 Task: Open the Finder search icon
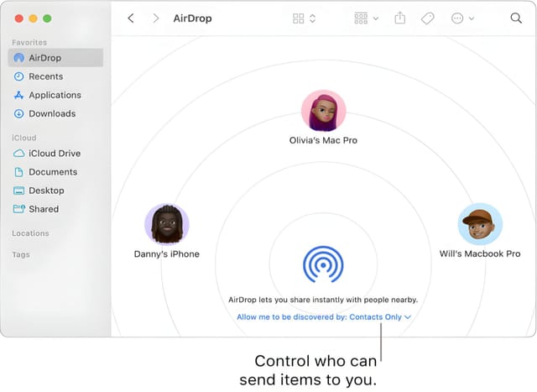[x=516, y=18]
